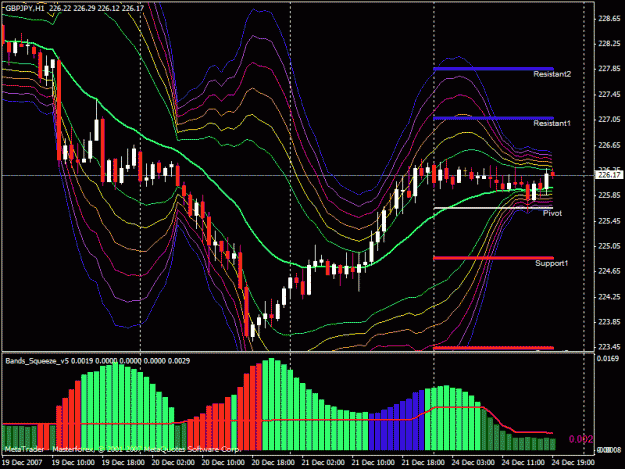Click the 224.65 price axis value
625x469 pixels.
609,271
